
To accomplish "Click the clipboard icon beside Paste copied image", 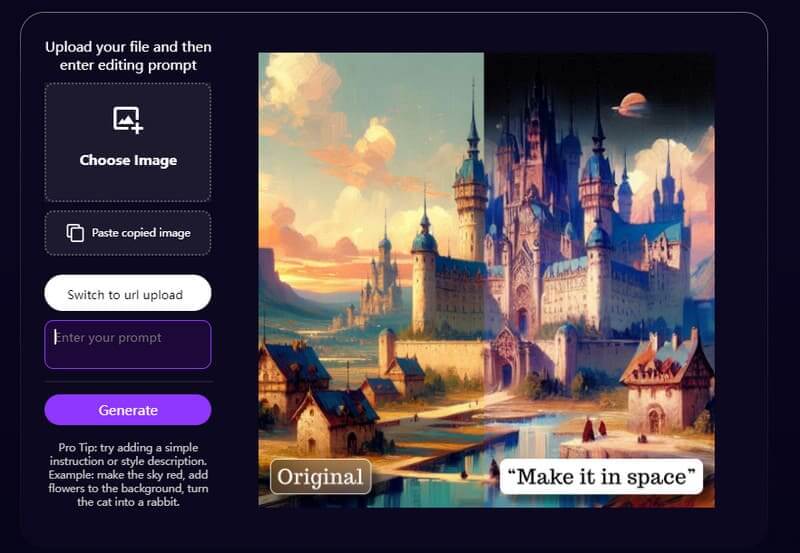I will coord(75,233).
